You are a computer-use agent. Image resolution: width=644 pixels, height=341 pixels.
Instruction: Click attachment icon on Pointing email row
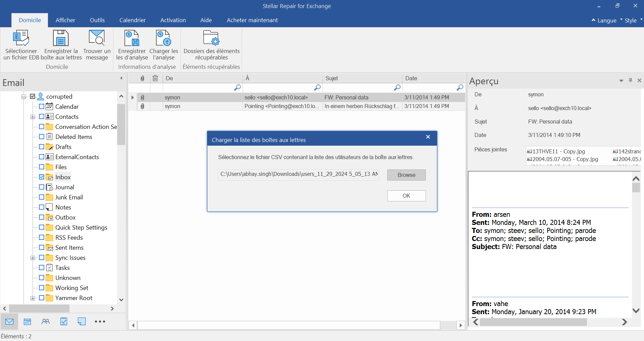pos(142,106)
